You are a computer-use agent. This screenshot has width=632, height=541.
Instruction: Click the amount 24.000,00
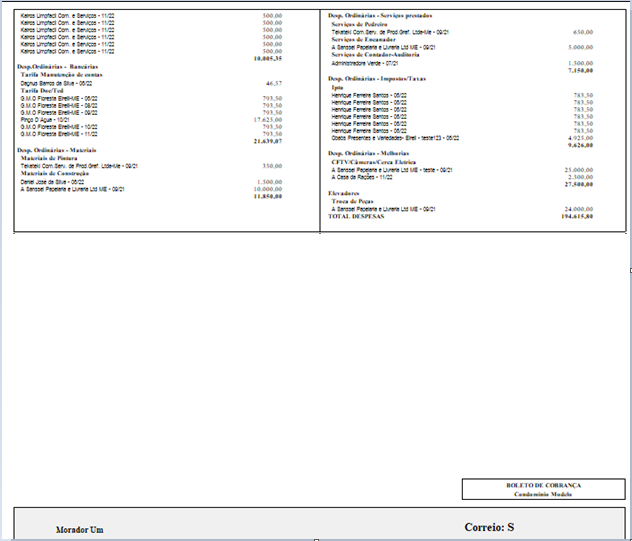[579, 209]
